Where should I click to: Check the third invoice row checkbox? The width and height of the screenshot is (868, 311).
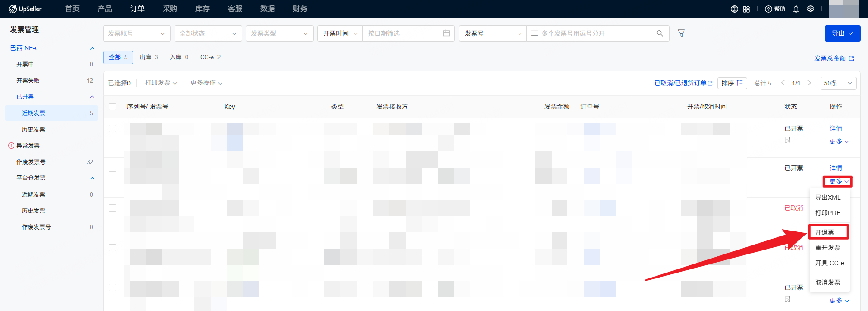(x=113, y=208)
